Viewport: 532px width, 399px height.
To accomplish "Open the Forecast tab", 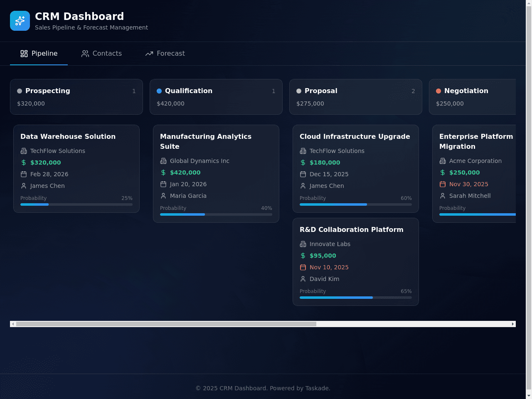I will [x=165, y=54].
